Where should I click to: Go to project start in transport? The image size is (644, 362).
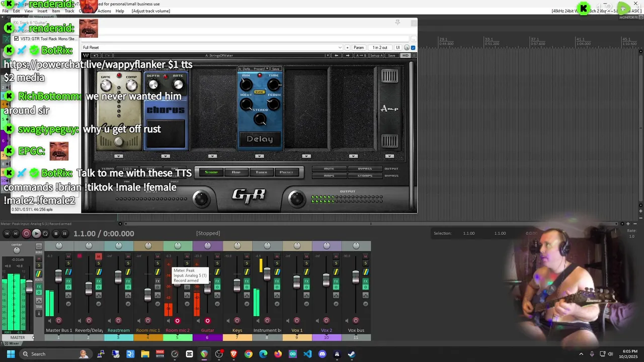[7, 233]
